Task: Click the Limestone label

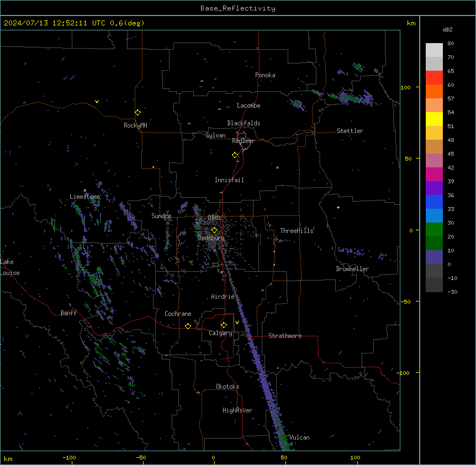Action: (84, 197)
